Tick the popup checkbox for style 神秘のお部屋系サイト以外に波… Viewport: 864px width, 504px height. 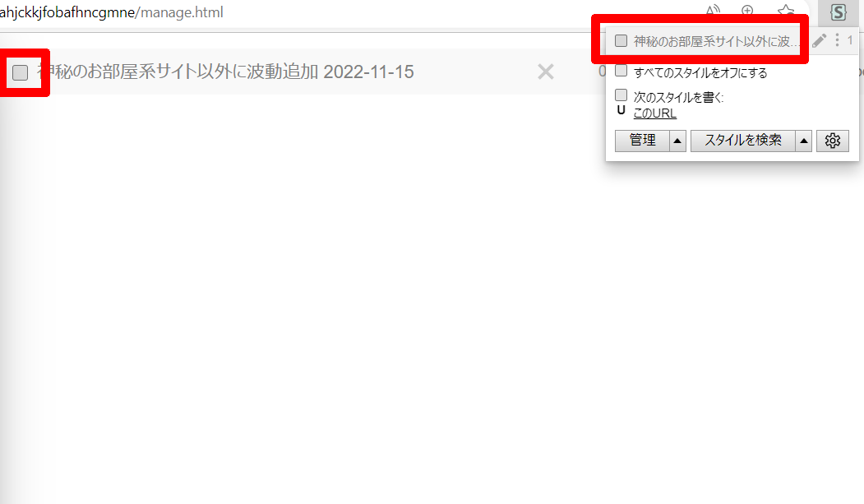tap(621, 41)
